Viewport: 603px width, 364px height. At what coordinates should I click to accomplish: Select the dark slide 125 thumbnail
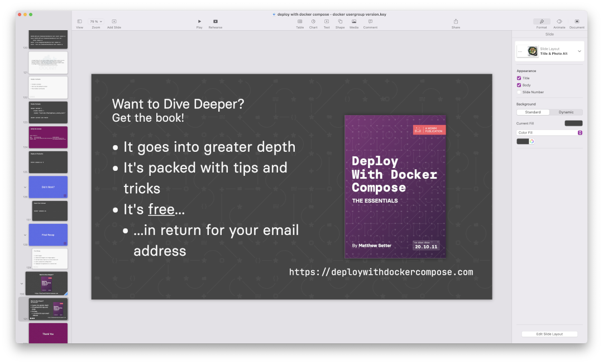click(48, 162)
